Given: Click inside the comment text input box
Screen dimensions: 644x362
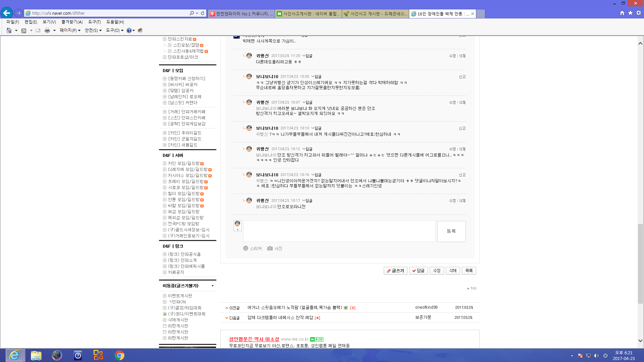Looking at the screenshot, I should [339, 231].
